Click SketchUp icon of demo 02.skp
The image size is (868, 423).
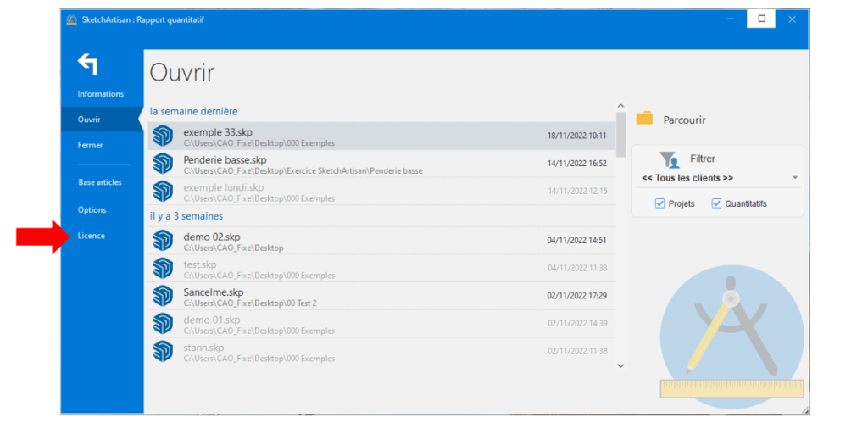tap(163, 241)
